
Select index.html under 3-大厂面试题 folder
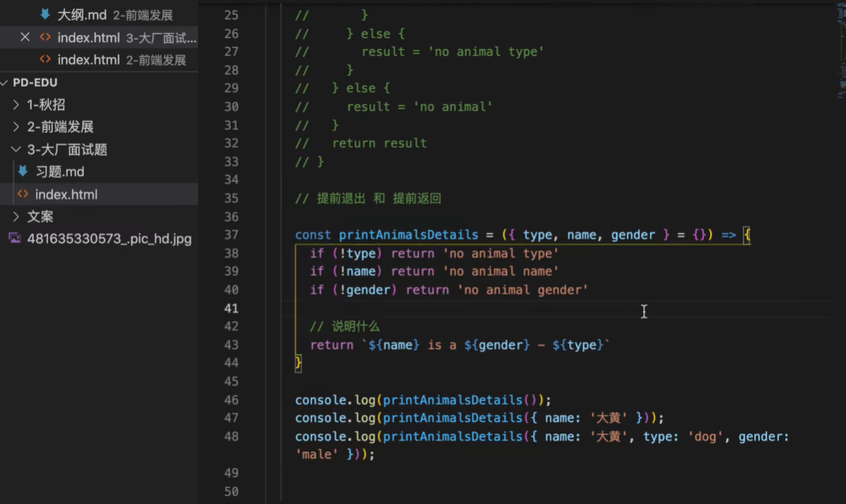pyautogui.click(x=99, y=194)
